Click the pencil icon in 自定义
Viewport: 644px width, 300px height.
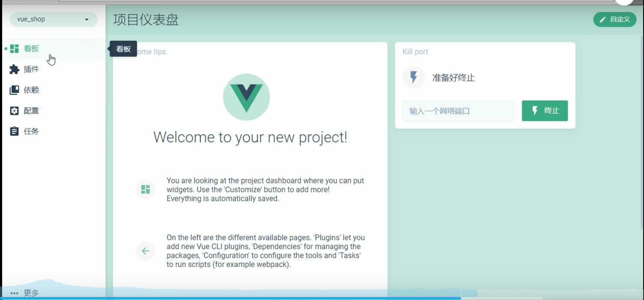tap(602, 19)
